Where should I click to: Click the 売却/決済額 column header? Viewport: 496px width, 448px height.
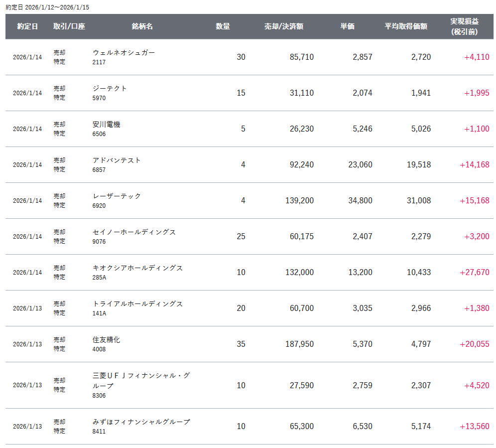click(284, 26)
